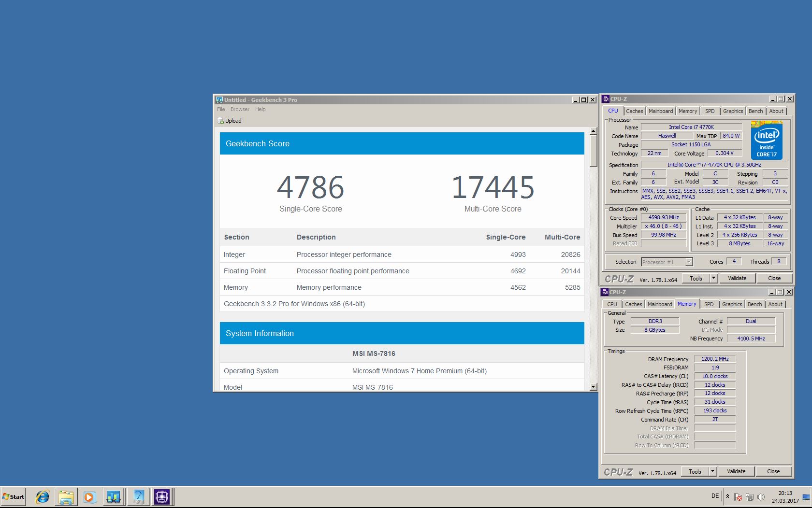Image resolution: width=812 pixels, height=508 pixels.
Task: Click the DE language indicator
Action: (x=715, y=496)
